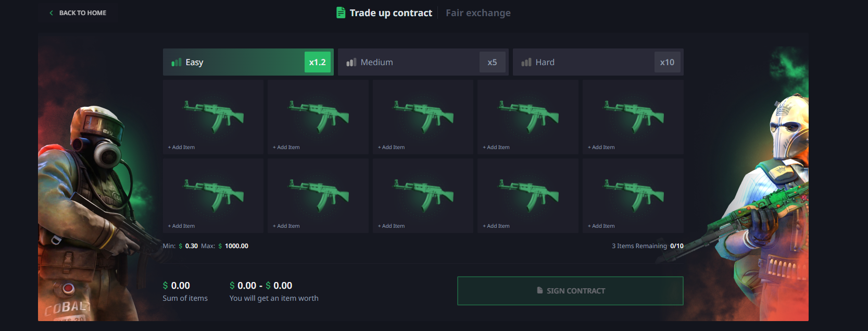Add item in the middle bottom-row slot
The height and width of the screenshot is (331, 868).
[423, 196]
